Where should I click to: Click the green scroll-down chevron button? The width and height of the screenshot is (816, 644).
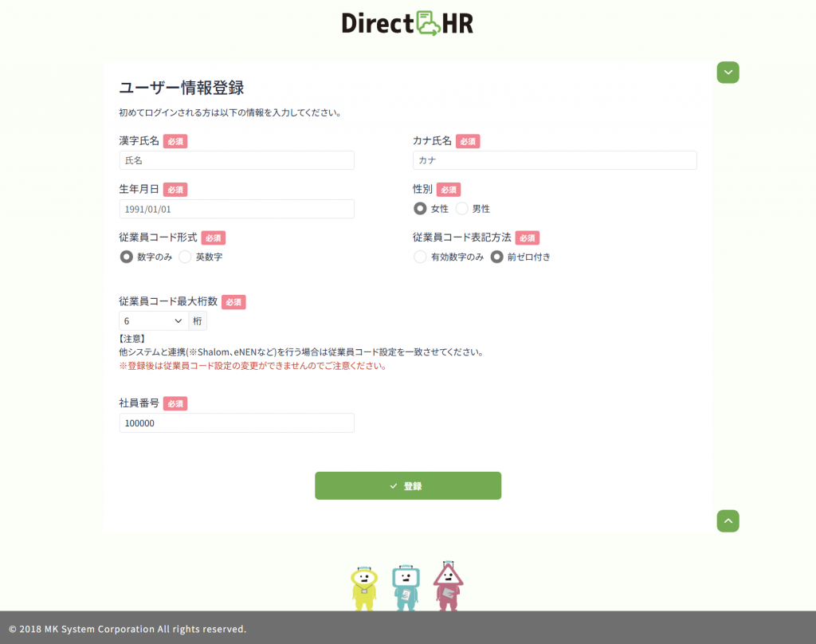[728, 73]
